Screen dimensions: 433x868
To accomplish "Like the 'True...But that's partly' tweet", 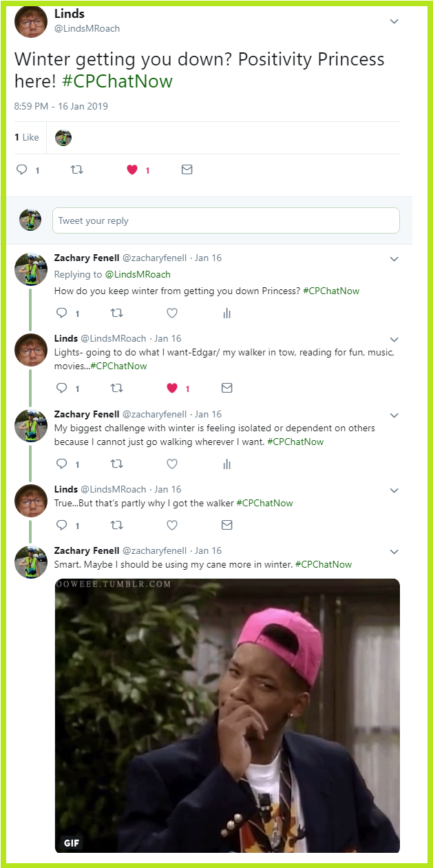I will [x=172, y=525].
